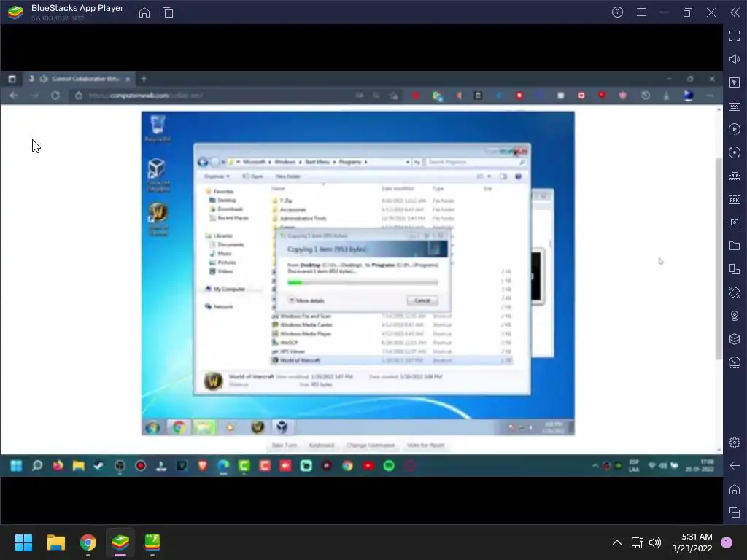Screen dimensions: 747x560
Task: Select the World of Warcraft desktop shortcut
Action: pyautogui.click(x=158, y=219)
